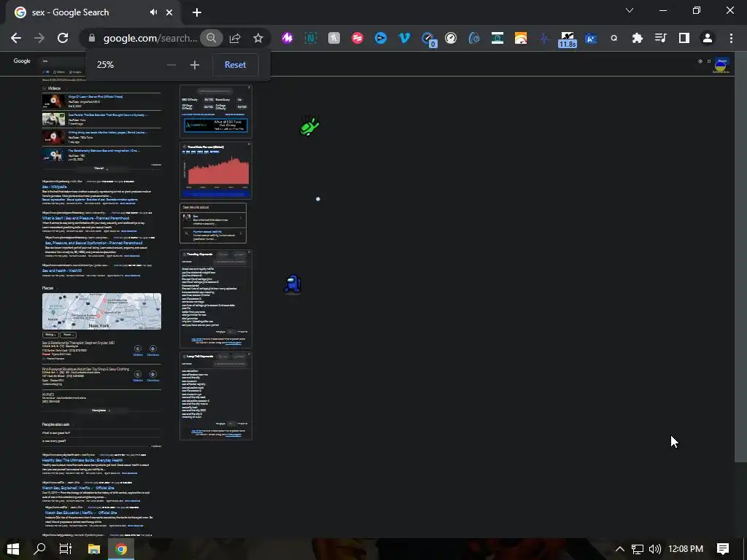Reset zoom level to default
This screenshot has height=560, width=747.
[236, 65]
